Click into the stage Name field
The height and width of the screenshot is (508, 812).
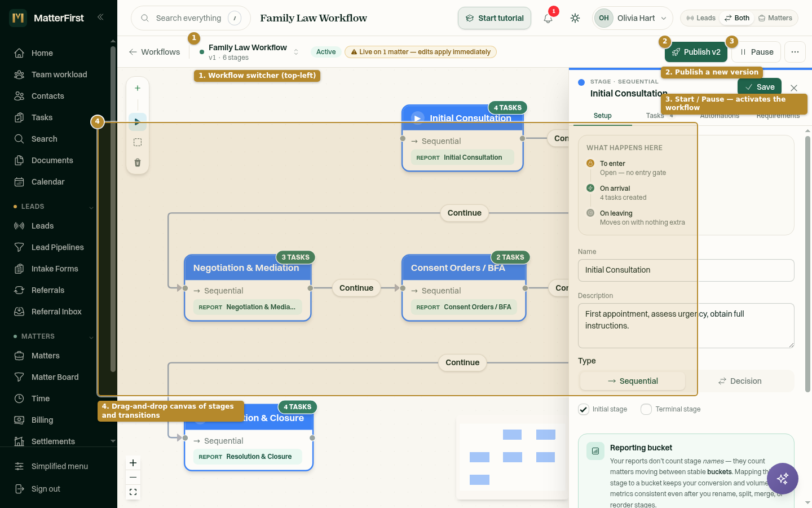pyautogui.click(x=686, y=270)
